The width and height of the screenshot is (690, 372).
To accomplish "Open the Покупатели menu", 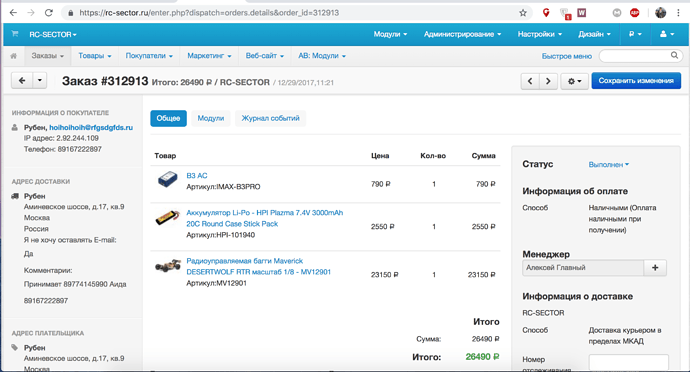I will pos(149,56).
